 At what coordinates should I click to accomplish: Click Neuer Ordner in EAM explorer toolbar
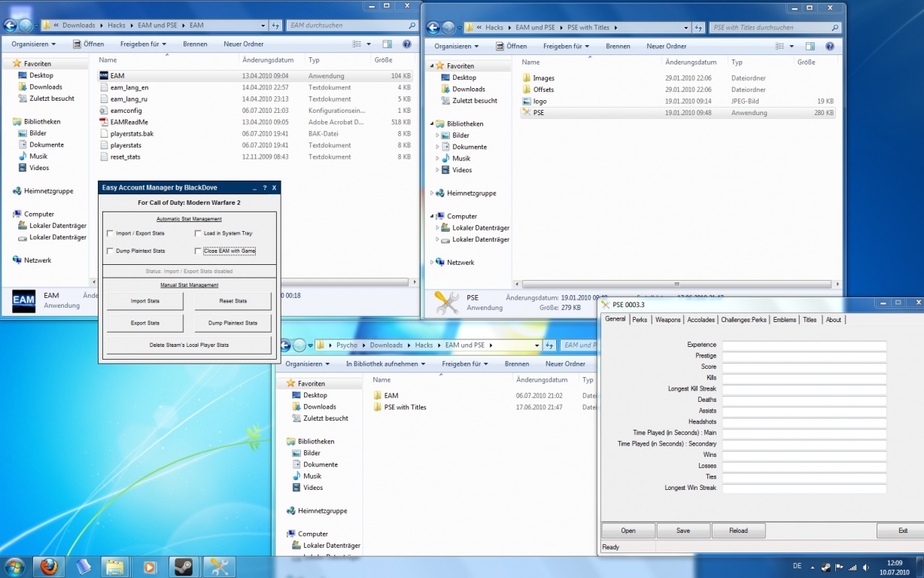[244, 44]
